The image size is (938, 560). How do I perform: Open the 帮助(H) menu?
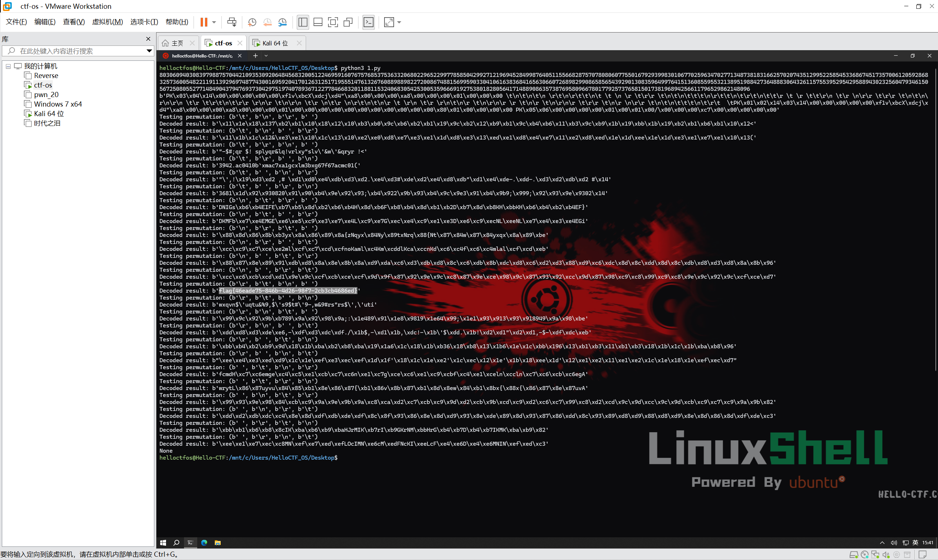pos(177,22)
